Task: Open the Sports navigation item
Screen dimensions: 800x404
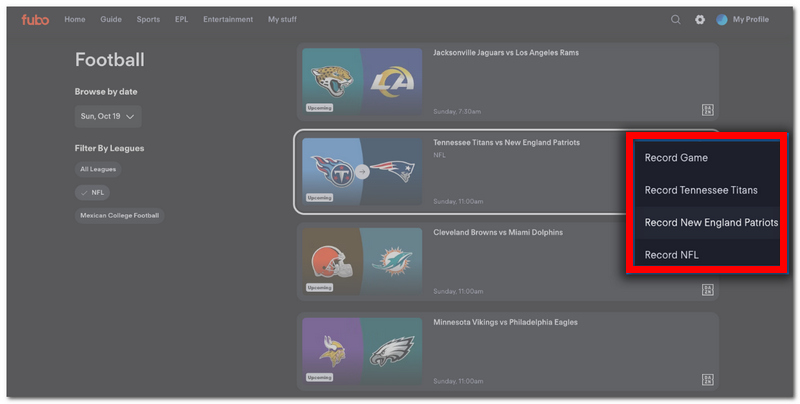Action: (x=148, y=19)
